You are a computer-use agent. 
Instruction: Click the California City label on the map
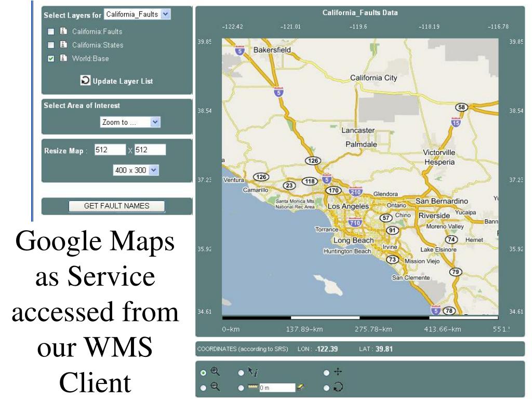click(x=374, y=78)
